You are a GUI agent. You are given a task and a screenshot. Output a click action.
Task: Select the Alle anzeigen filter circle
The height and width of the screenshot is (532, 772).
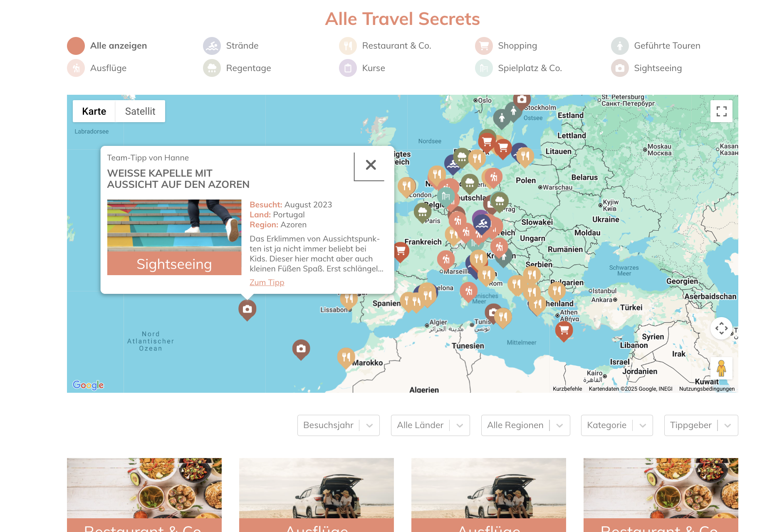pyautogui.click(x=76, y=46)
